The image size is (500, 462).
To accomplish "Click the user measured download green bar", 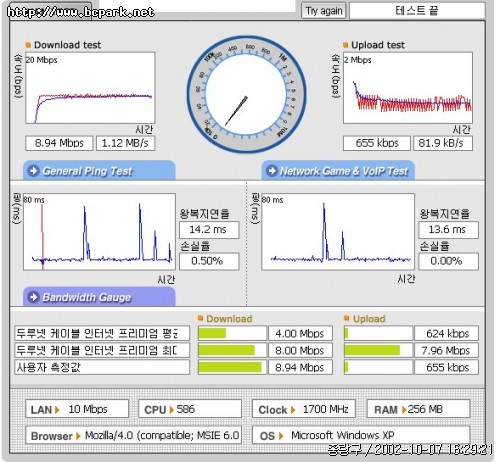I will point(230,367).
